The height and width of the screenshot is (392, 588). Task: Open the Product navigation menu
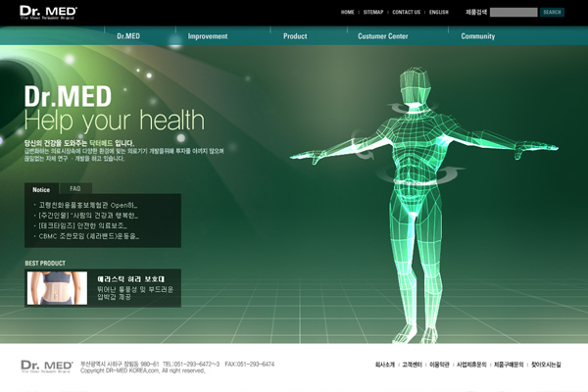[x=295, y=36]
